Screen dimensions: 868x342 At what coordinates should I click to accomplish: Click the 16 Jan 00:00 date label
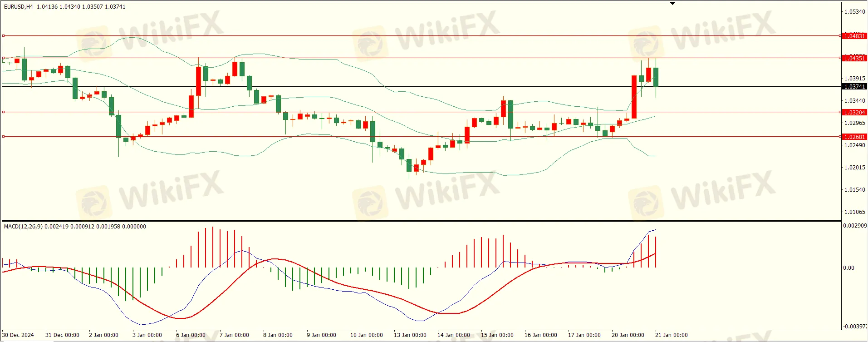pos(541,335)
